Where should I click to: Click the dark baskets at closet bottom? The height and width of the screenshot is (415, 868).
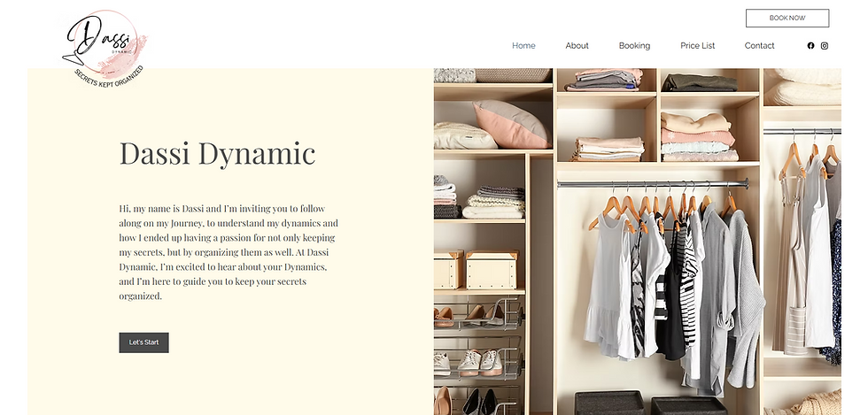coord(650,403)
